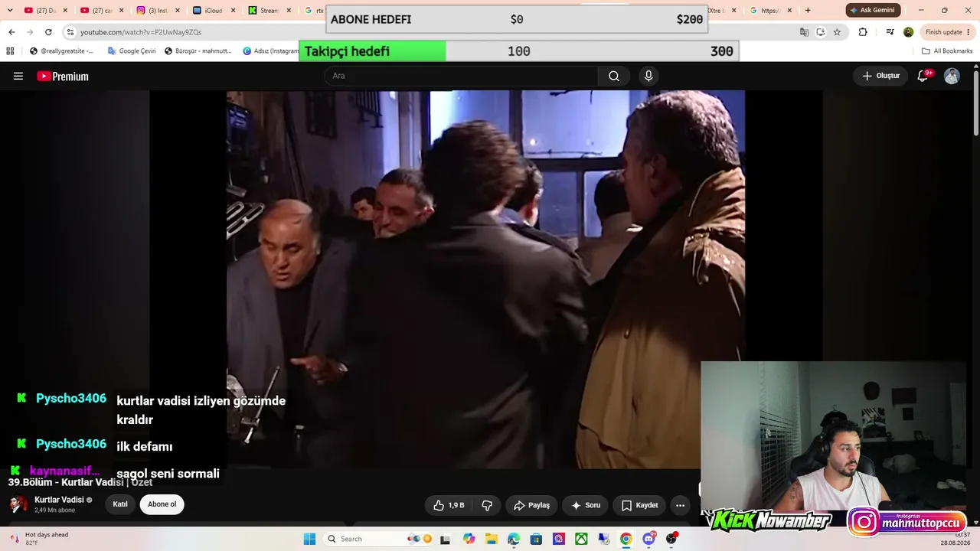Image resolution: width=980 pixels, height=551 pixels.
Task: Bookmark this page with the star
Action: point(837,32)
